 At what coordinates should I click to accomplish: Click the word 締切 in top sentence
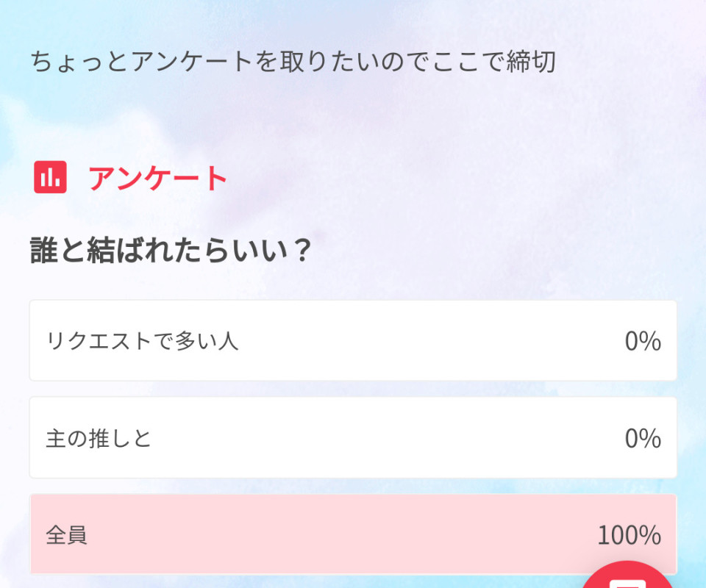click(x=531, y=62)
